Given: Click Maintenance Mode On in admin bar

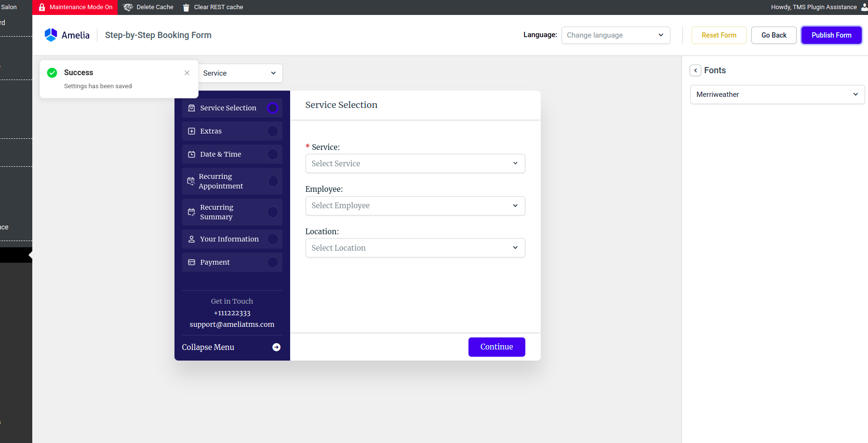Looking at the screenshot, I should click(75, 7).
